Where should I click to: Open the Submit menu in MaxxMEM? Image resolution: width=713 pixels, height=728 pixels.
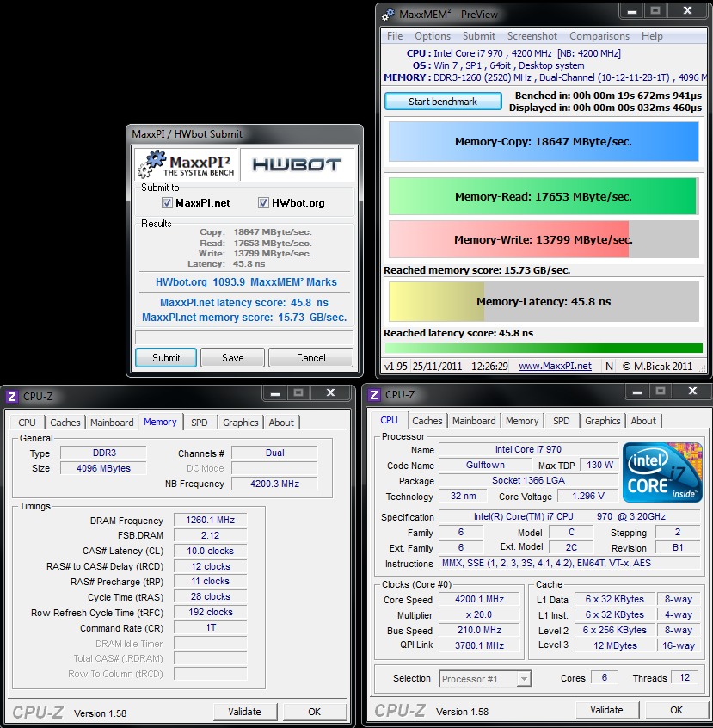tap(478, 36)
